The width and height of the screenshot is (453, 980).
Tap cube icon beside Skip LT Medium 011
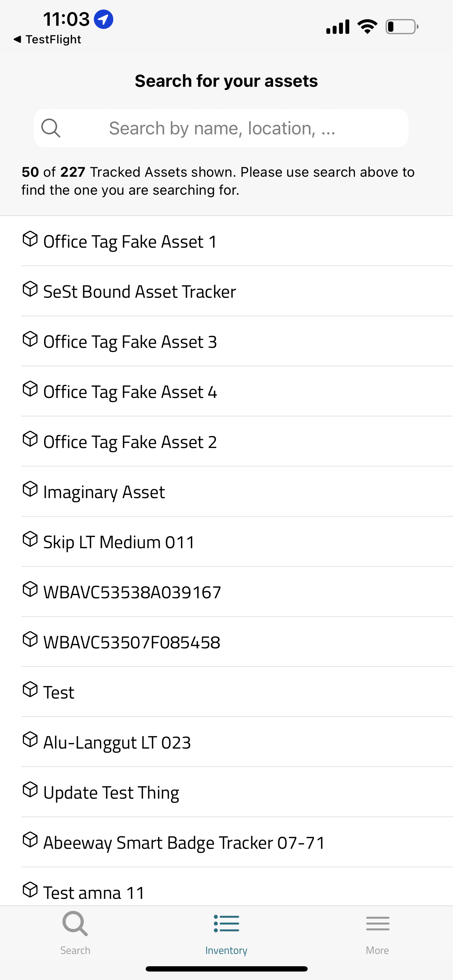click(x=30, y=539)
